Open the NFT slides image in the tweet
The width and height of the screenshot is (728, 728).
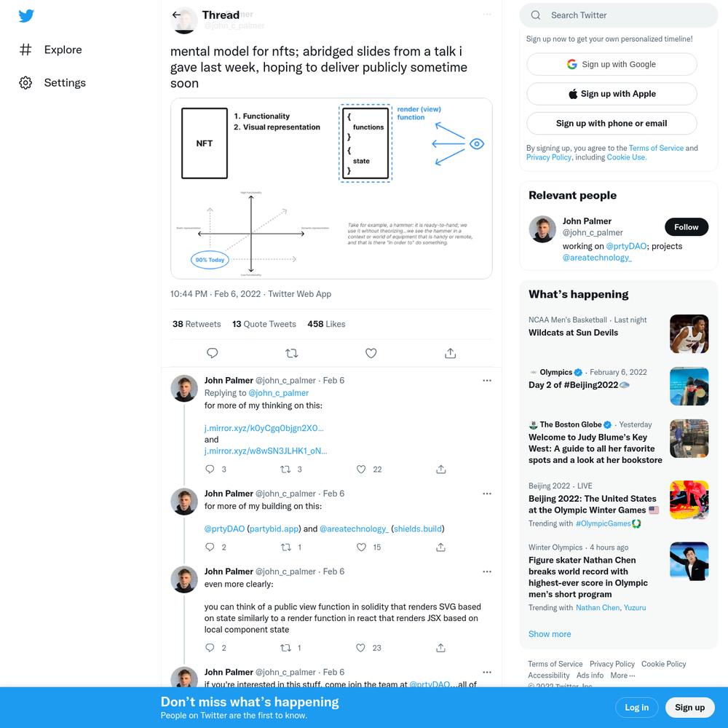331,189
